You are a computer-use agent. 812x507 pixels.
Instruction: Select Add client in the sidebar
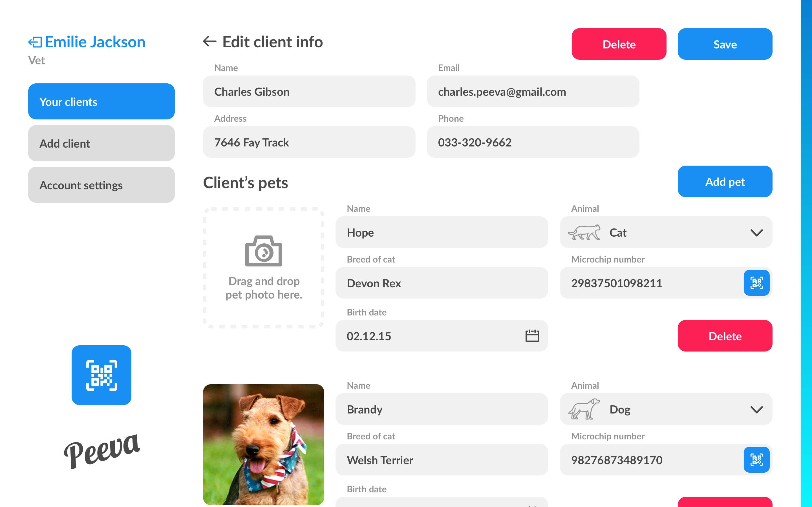pos(101,143)
